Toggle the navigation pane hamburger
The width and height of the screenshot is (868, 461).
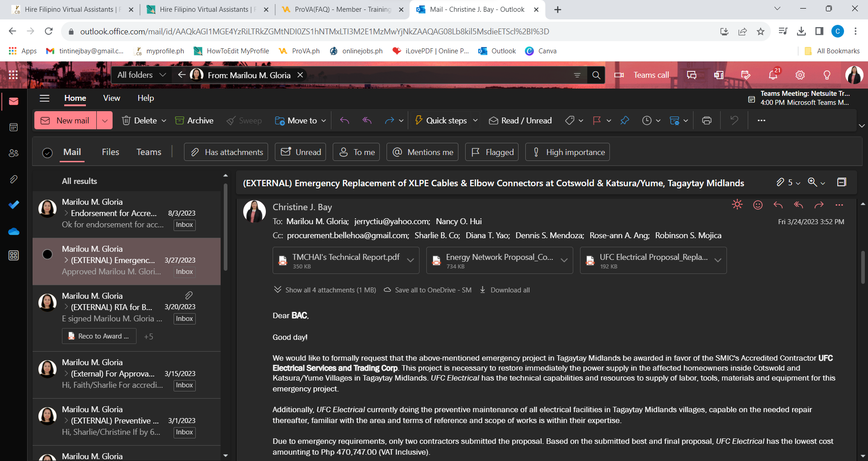tap(44, 98)
